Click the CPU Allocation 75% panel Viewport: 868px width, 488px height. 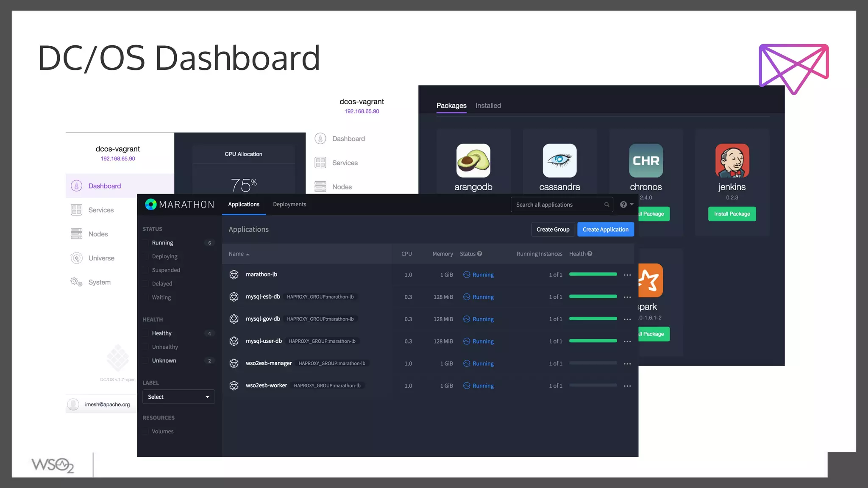[244, 169]
